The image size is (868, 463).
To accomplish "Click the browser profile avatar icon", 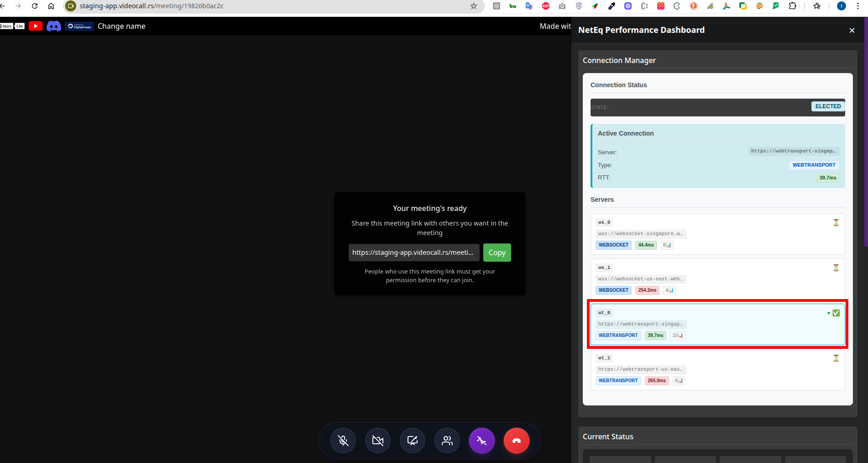I will (842, 6).
